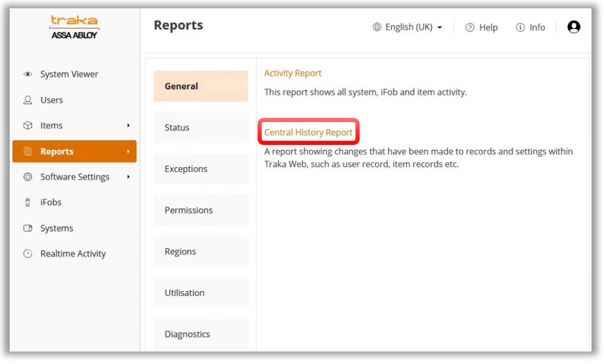Click the Traka ASSA ABLOY logo

click(x=74, y=28)
